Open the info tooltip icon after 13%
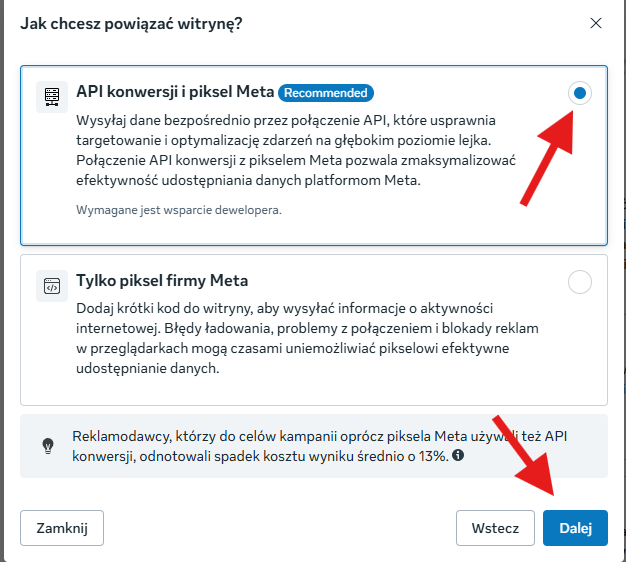Screen dimensions: 626x562 click(x=458, y=455)
